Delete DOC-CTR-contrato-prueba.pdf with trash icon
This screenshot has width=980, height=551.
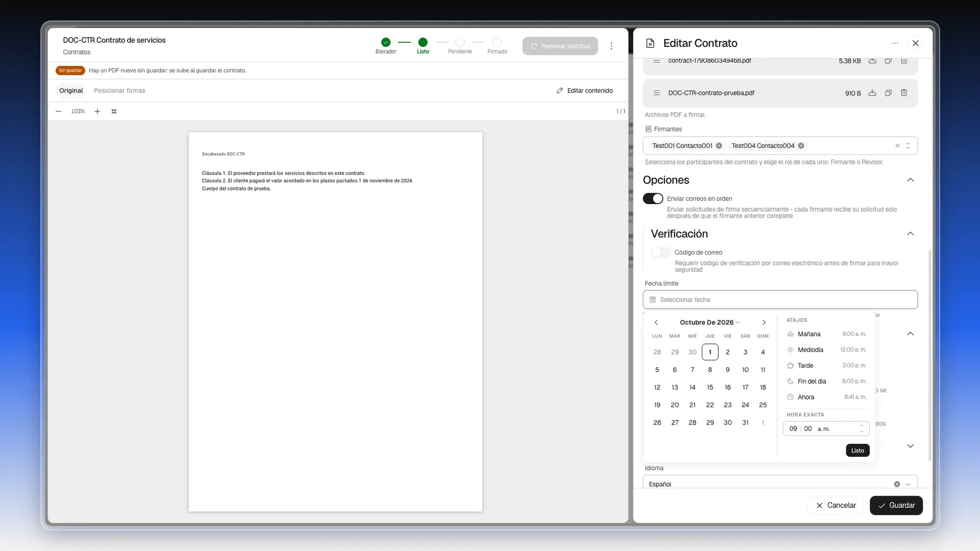tap(904, 93)
